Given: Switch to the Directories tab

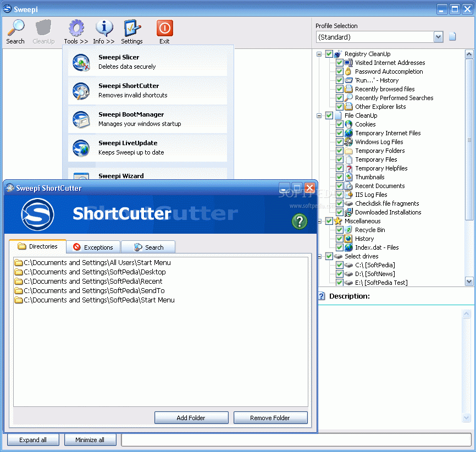Looking at the screenshot, I should pos(37,246).
